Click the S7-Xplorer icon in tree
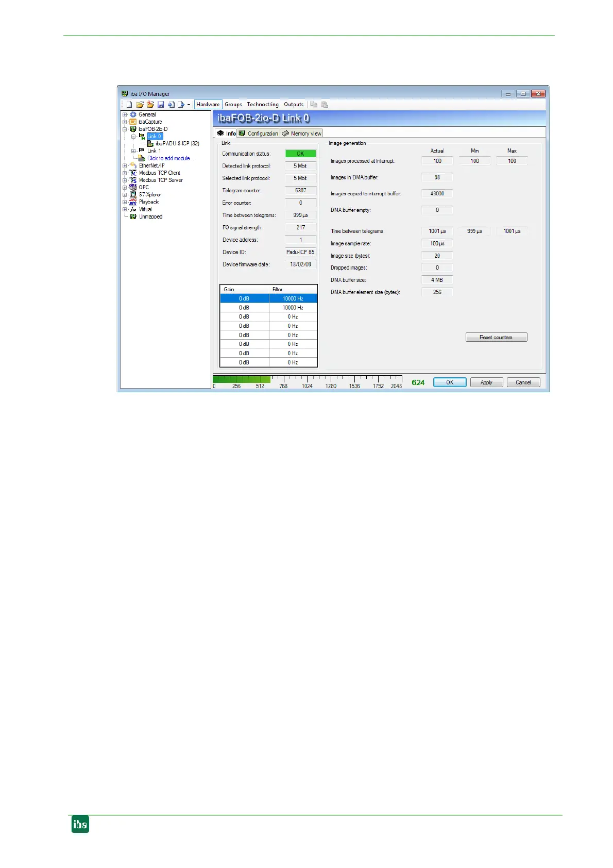 [x=133, y=194]
